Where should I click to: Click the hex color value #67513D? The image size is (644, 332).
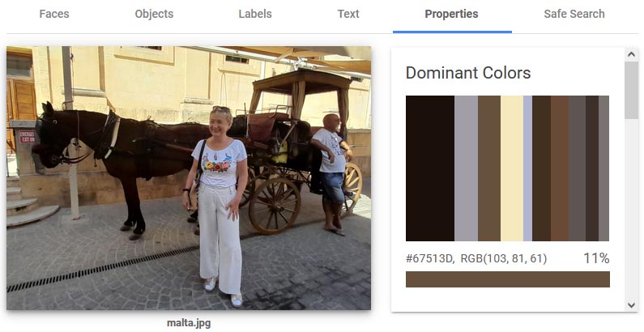coord(429,258)
